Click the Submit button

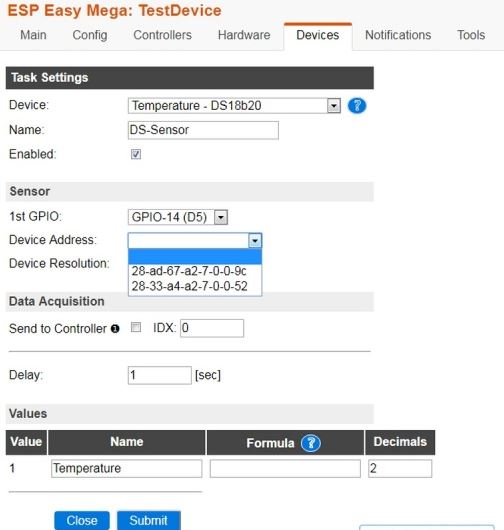coord(149,521)
